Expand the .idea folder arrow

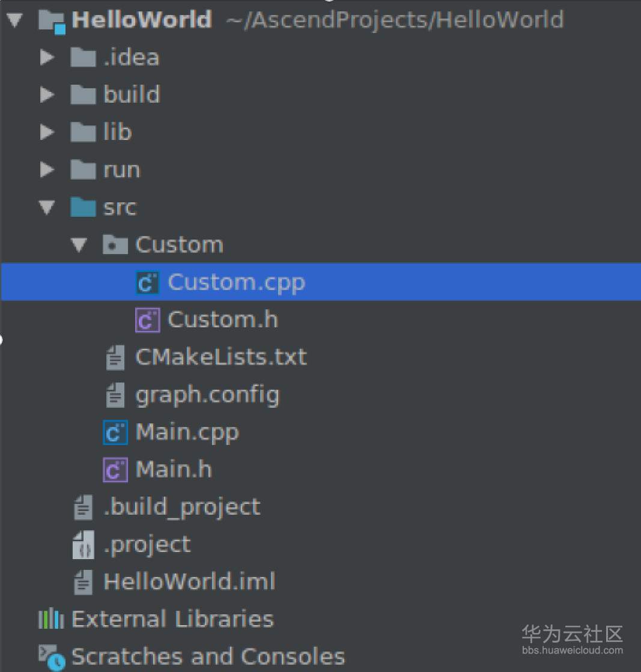[x=47, y=58]
